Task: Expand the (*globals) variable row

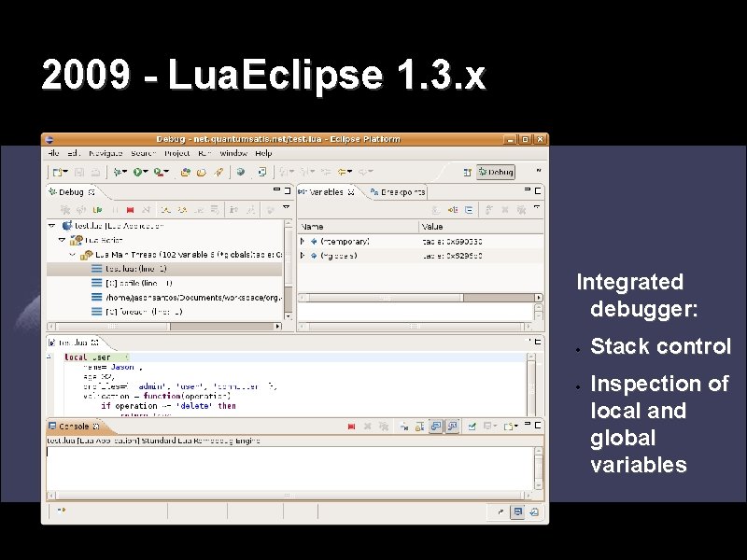Action: [302, 256]
